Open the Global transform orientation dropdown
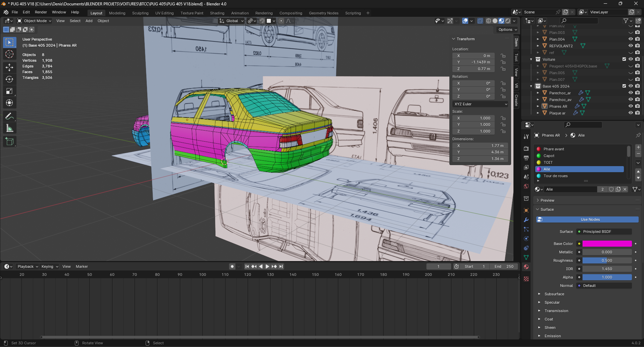This screenshot has width=644, height=347. tap(232, 21)
